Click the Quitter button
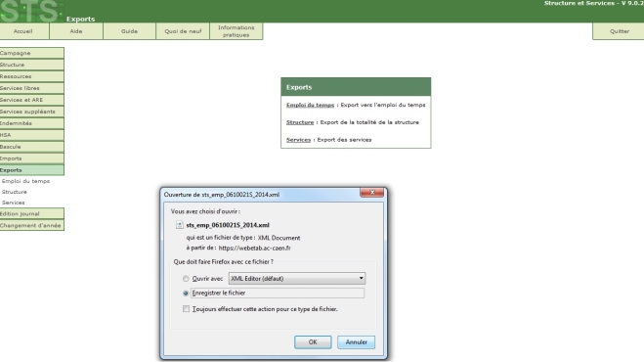The image size is (644, 362). (619, 31)
